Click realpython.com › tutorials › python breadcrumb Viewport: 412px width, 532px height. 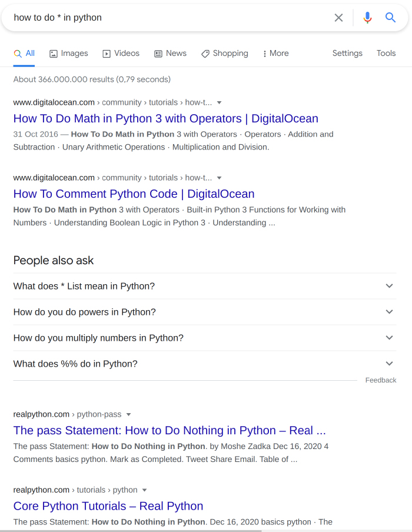pyautogui.click(x=75, y=490)
